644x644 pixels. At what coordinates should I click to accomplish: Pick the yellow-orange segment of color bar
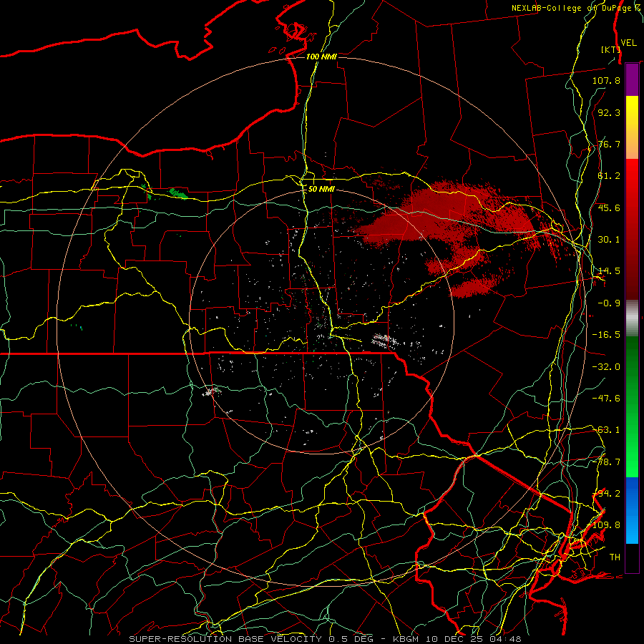632,127
